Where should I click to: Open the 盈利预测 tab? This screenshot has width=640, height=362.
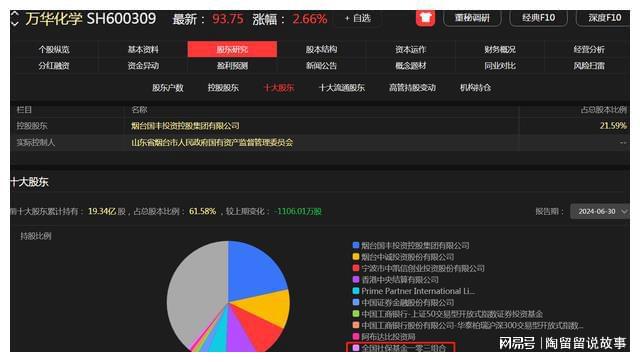click(x=232, y=66)
